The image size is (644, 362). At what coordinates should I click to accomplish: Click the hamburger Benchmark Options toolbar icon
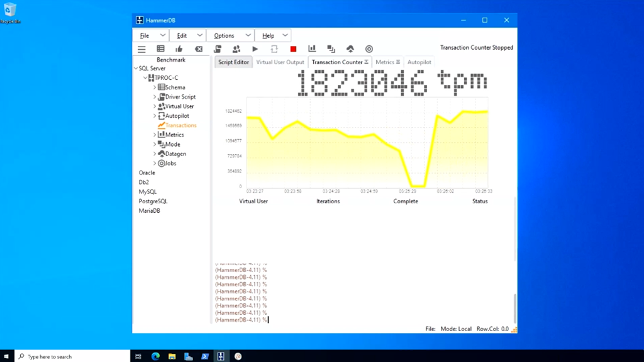(142, 49)
